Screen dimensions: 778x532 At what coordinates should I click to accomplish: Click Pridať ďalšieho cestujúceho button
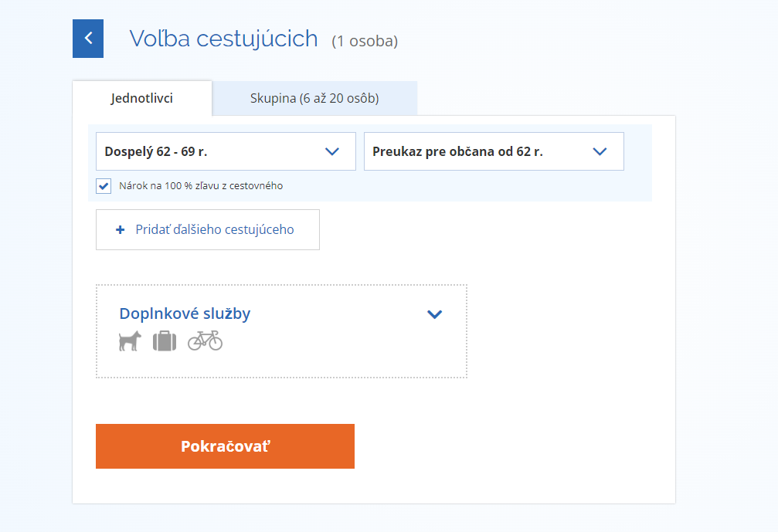[x=207, y=229]
